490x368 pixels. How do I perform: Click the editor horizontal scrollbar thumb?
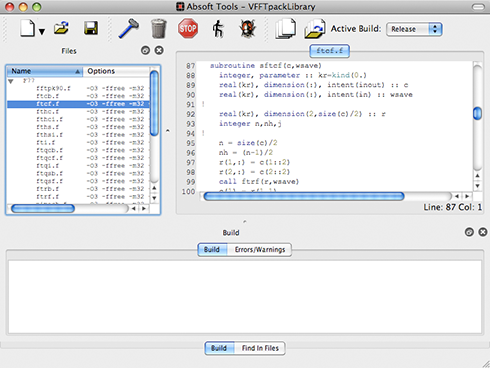pyautogui.click(x=304, y=196)
